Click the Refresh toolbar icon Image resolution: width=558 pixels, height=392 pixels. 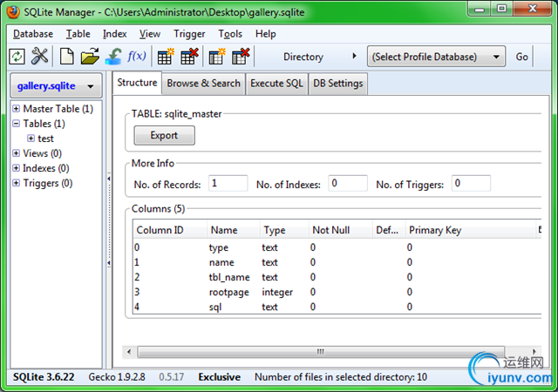(x=17, y=57)
